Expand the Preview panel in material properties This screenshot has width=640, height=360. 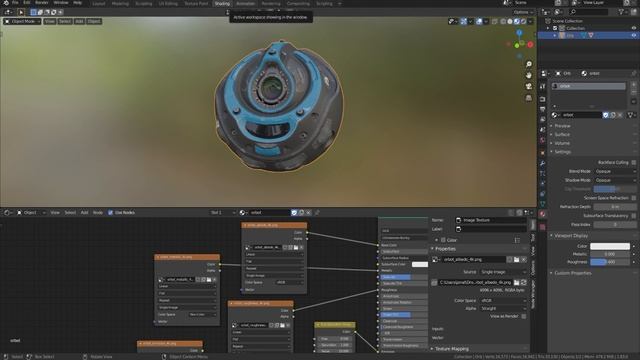click(562, 126)
